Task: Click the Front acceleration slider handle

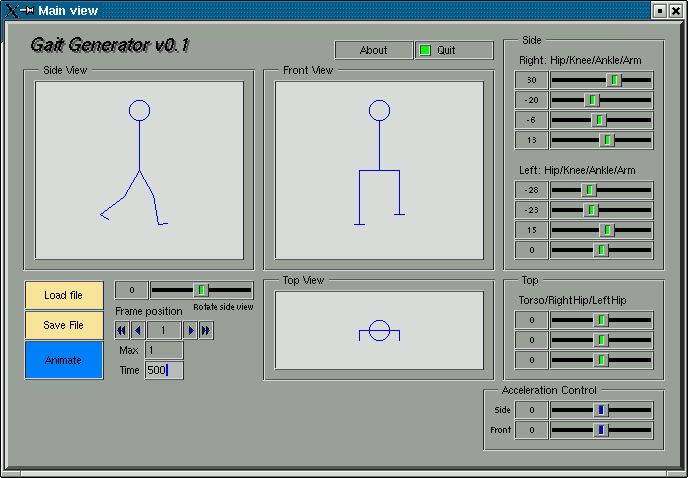Action: (x=600, y=430)
